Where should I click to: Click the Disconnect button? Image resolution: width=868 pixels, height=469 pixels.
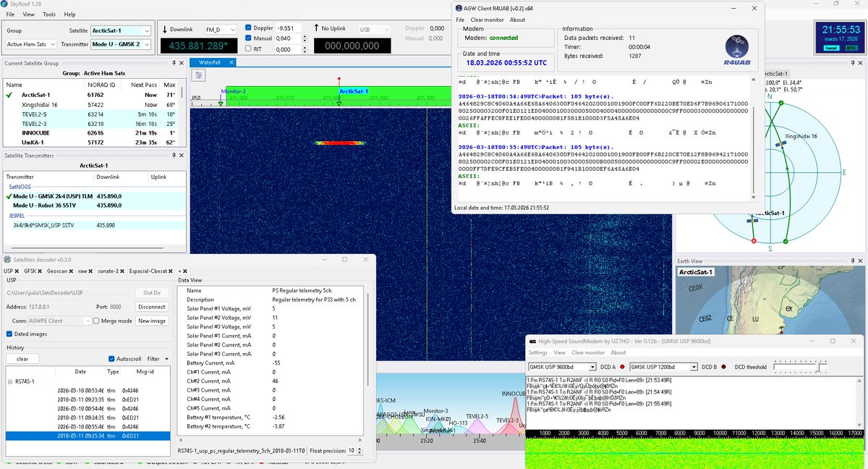[151, 306]
